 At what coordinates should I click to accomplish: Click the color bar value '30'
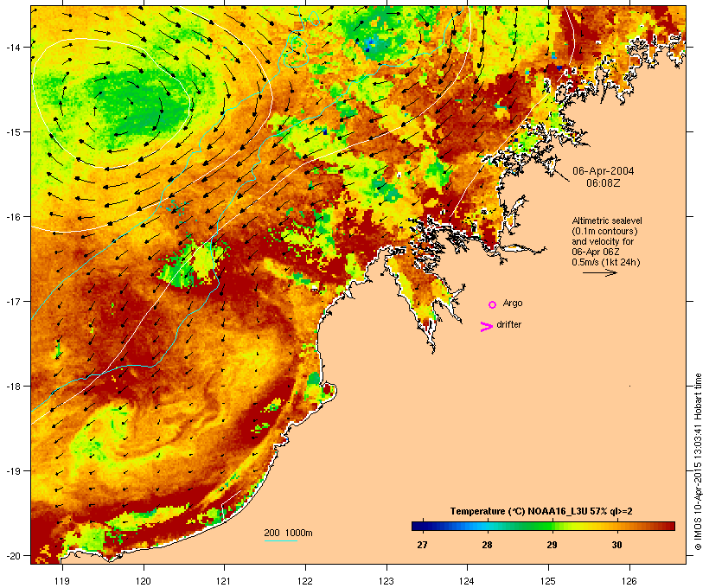[616, 545]
